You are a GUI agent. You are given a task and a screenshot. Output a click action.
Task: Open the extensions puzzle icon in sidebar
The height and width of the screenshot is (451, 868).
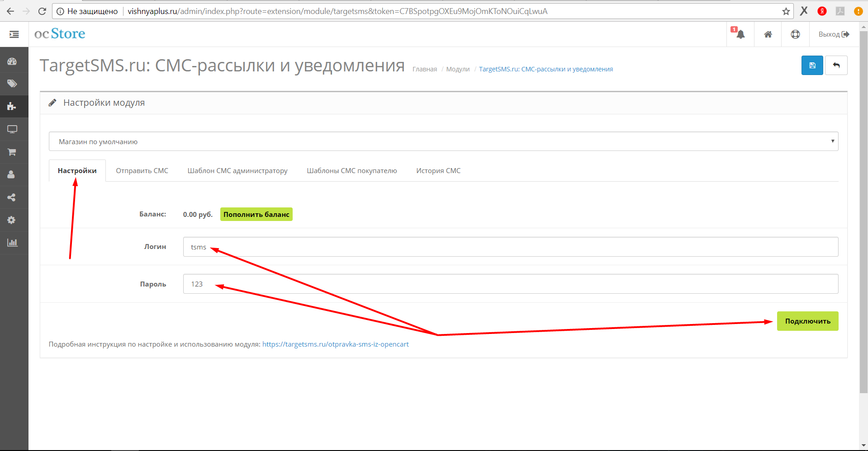pos(12,107)
